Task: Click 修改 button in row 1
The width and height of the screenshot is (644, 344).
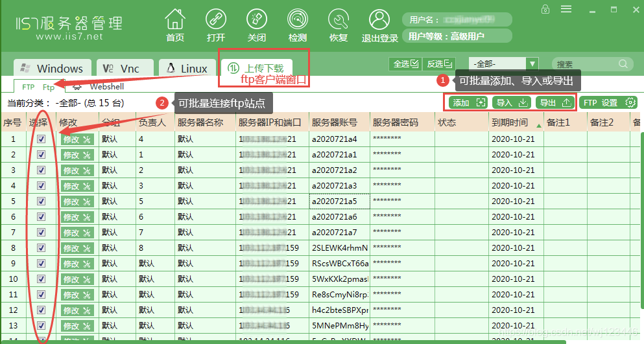Action: click(x=77, y=139)
